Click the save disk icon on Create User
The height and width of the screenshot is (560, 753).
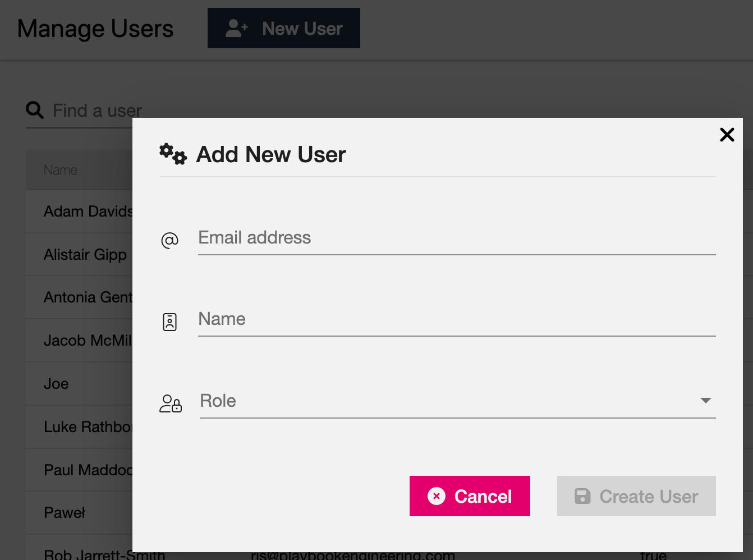[x=582, y=496]
